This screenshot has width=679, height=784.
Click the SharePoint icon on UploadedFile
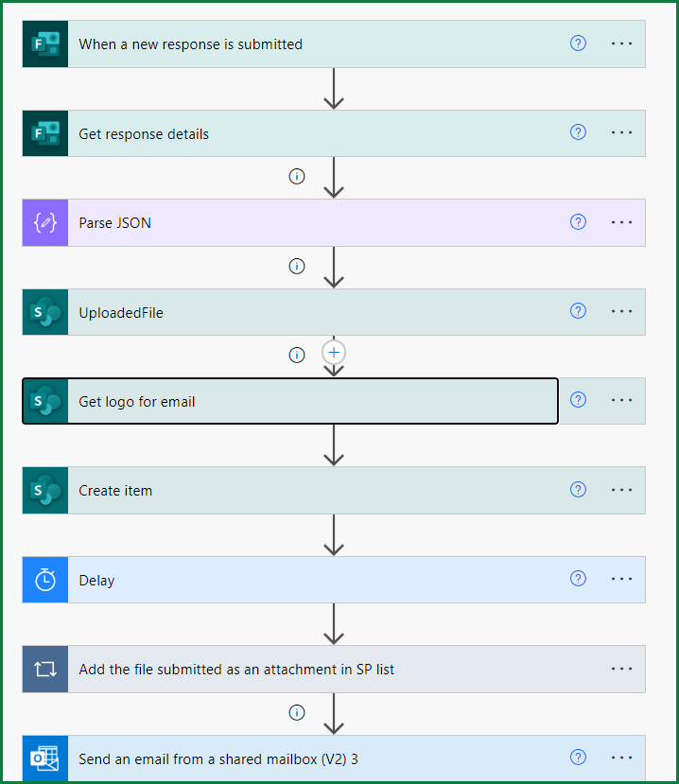[x=44, y=311]
